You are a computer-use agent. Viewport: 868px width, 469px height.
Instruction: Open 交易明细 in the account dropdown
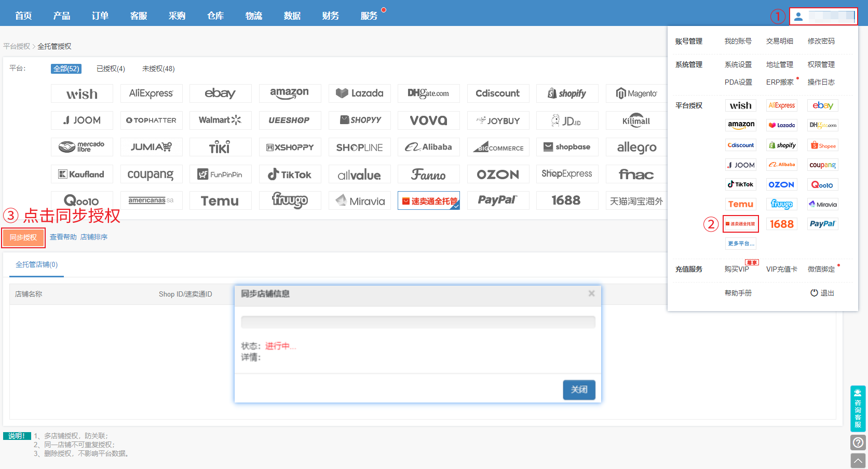780,41
